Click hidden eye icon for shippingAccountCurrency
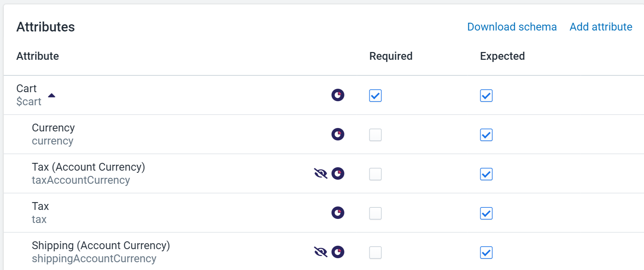This screenshot has height=270, width=644. click(x=321, y=252)
